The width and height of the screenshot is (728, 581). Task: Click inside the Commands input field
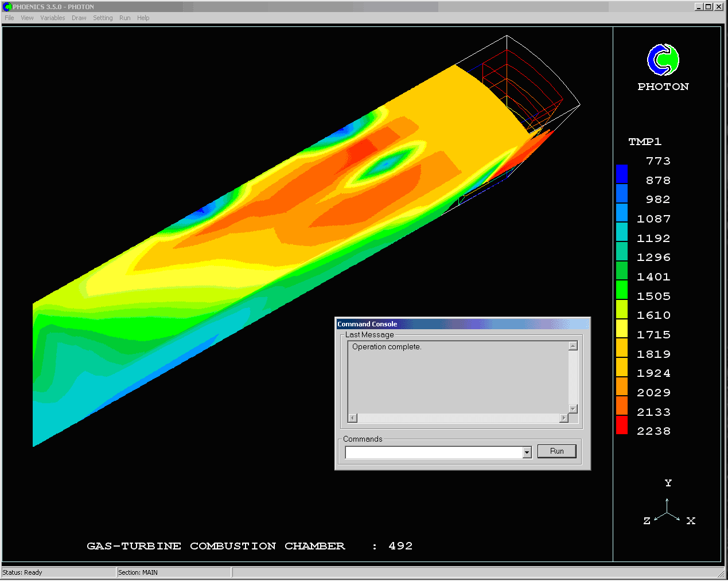coord(433,453)
